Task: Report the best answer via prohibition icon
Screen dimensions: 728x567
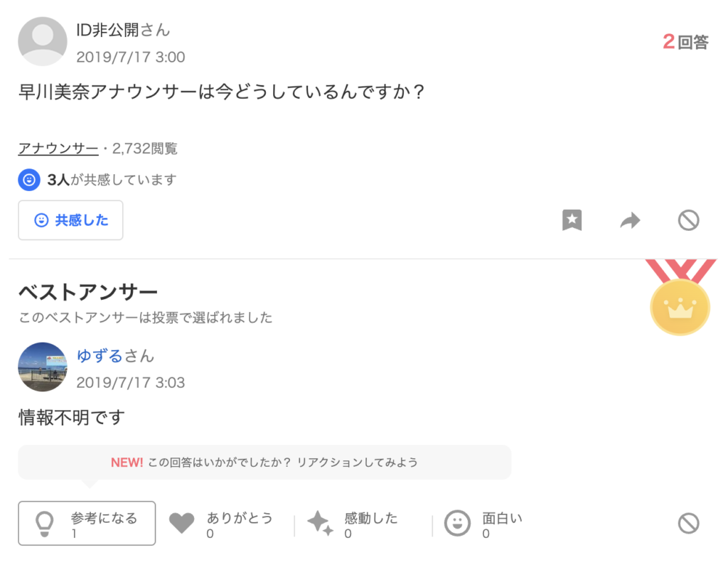Action: pyautogui.click(x=688, y=524)
